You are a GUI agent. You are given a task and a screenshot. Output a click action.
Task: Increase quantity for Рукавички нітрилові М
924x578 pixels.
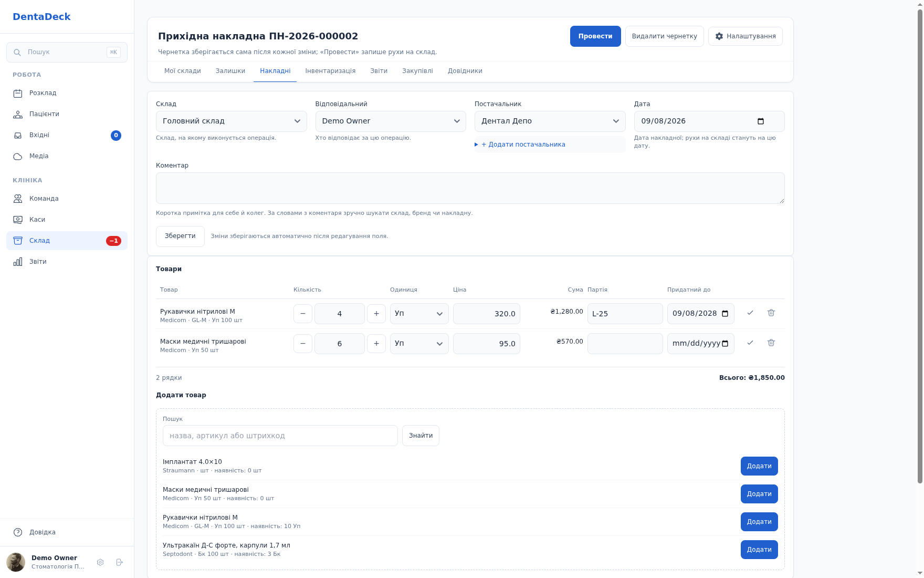(376, 314)
